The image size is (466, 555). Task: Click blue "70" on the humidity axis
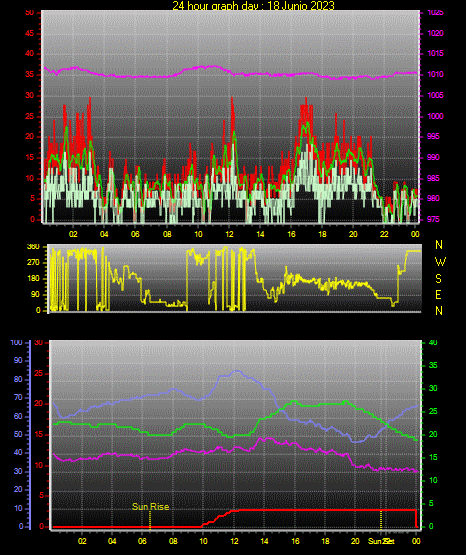pos(18,397)
